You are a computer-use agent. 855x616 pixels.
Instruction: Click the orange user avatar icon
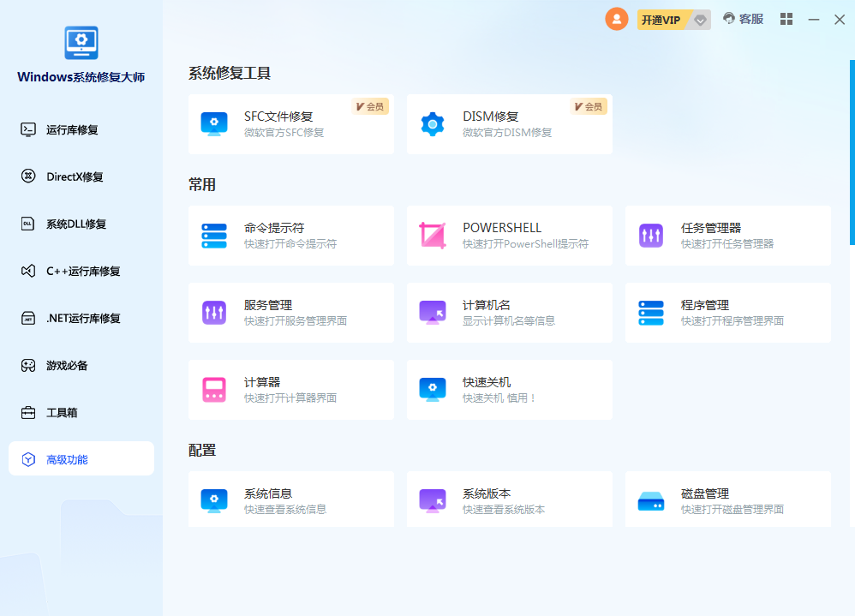tap(617, 19)
